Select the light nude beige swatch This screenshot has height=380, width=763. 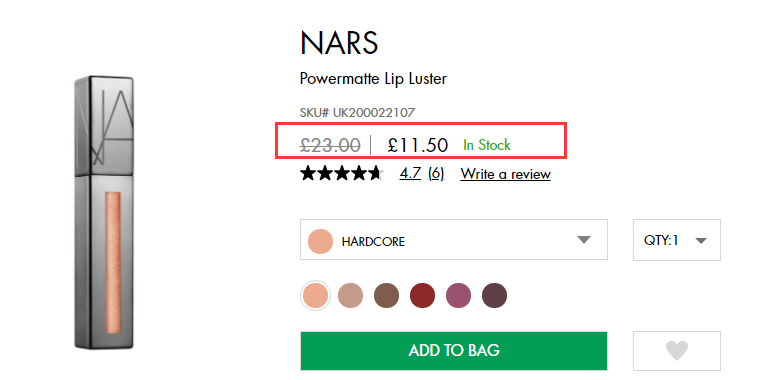[350, 295]
